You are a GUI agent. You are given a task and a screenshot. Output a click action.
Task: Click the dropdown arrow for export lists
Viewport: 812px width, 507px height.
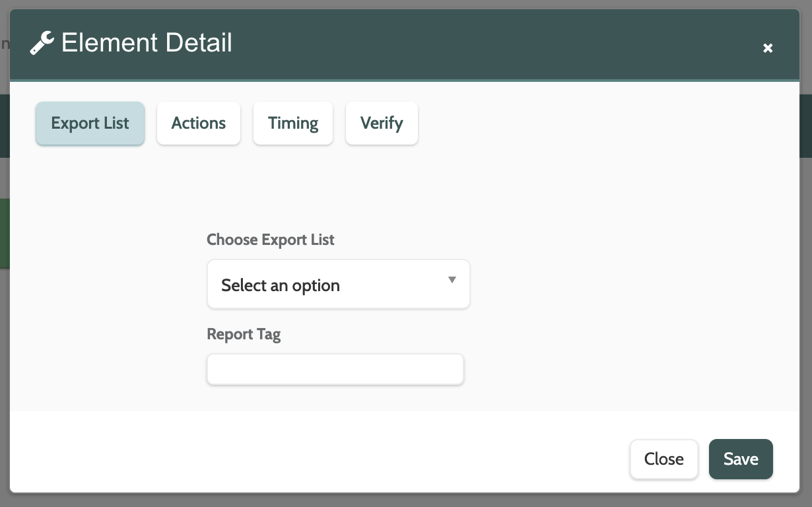point(452,280)
